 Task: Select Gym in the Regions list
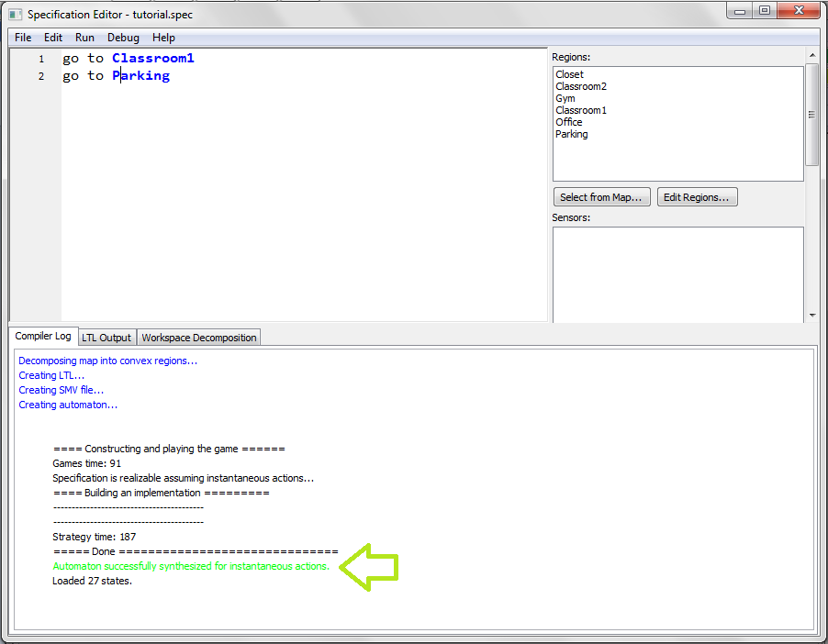point(565,98)
